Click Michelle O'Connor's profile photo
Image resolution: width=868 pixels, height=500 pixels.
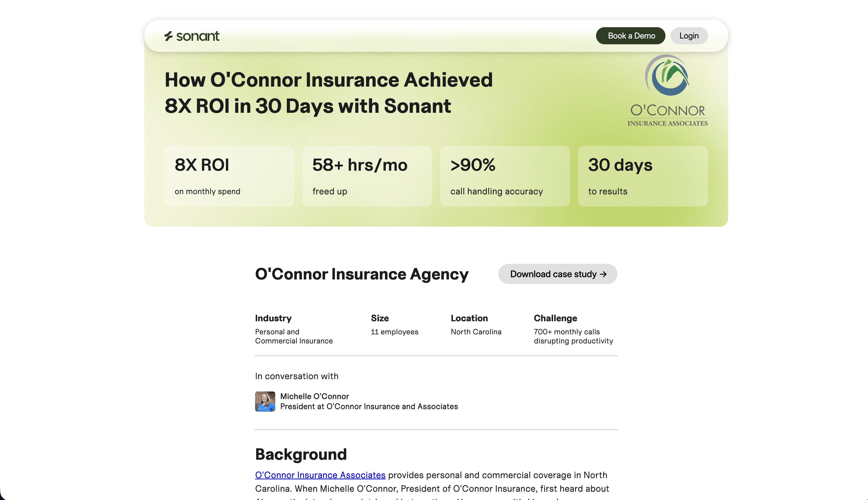coord(265,402)
